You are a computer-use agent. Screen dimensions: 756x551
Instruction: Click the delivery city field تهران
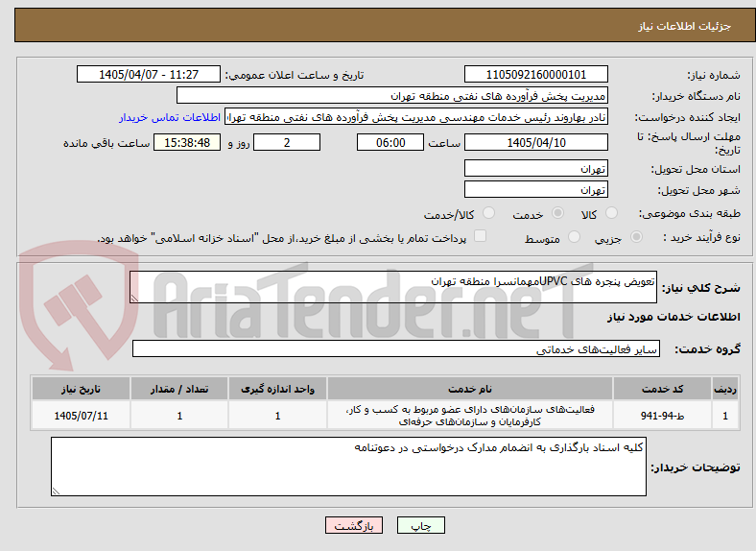tap(535, 189)
